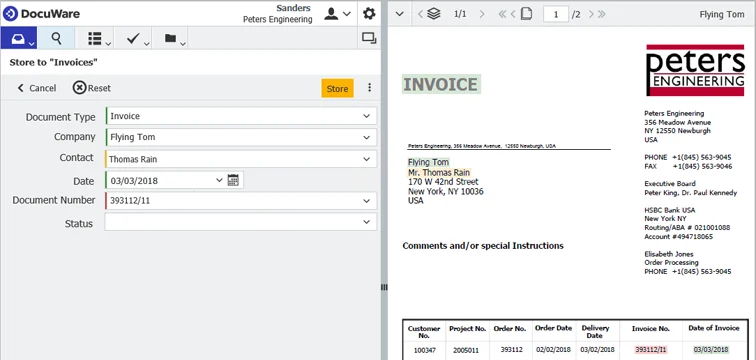The height and width of the screenshot is (360, 756).
Task: Click the project number 2005011 cell
Action: pyautogui.click(x=467, y=350)
